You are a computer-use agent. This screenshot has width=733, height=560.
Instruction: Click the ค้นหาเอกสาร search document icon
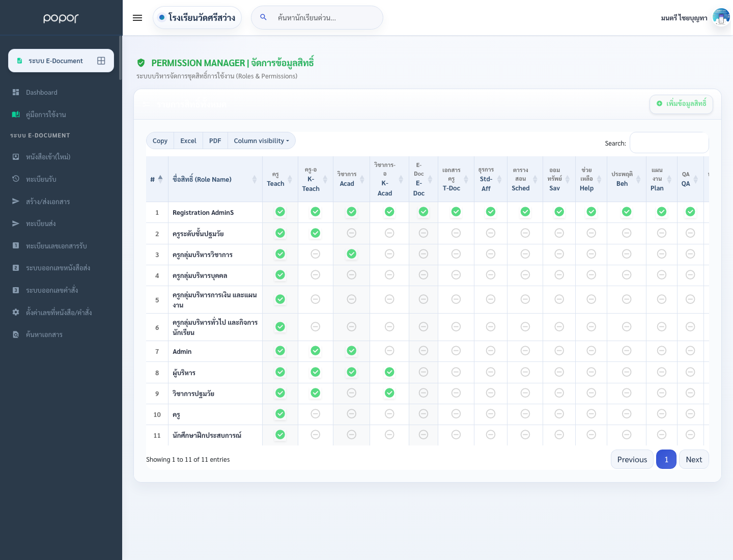16,334
